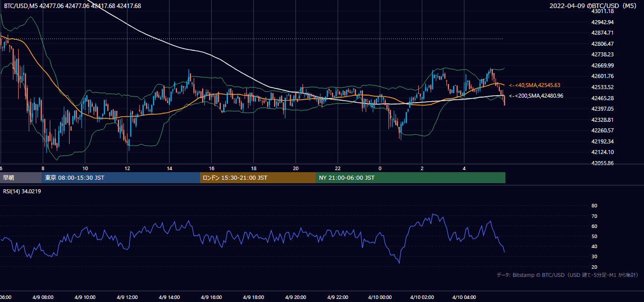Select hour tick 2 below price chart
Screen dimensions: 644x302
coord(422,169)
